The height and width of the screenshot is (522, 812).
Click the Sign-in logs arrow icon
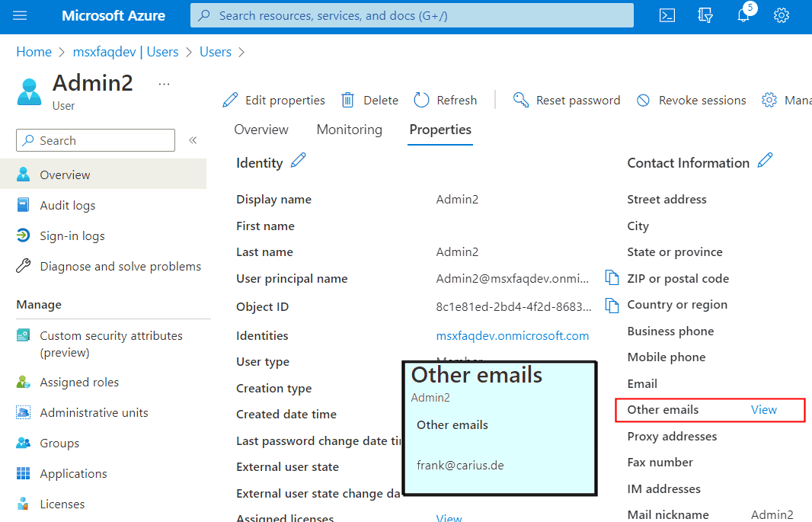(23, 235)
